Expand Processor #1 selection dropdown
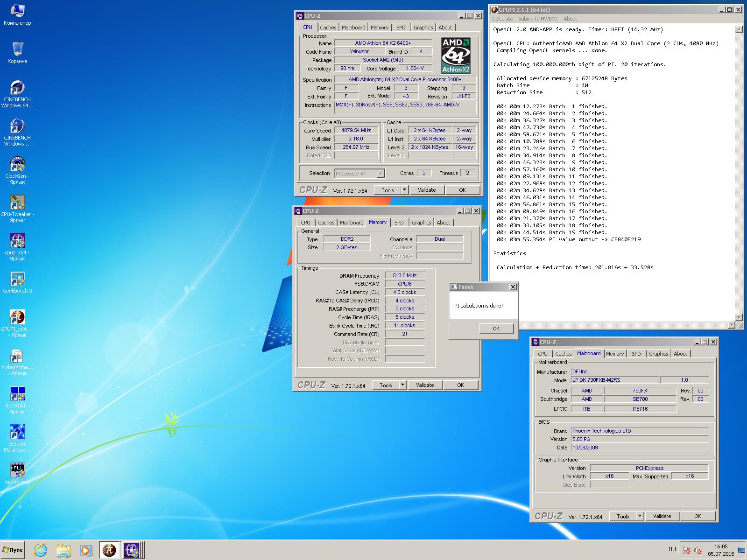The image size is (747, 560). (x=381, y=174)
